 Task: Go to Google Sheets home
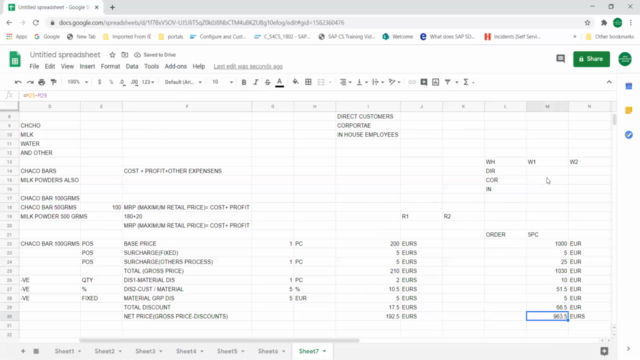click(15, 59)
